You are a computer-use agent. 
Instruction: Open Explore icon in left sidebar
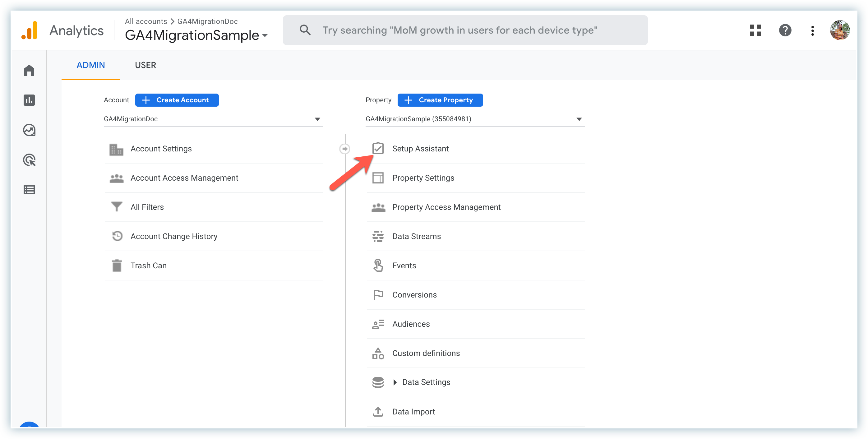click(29, 130)
